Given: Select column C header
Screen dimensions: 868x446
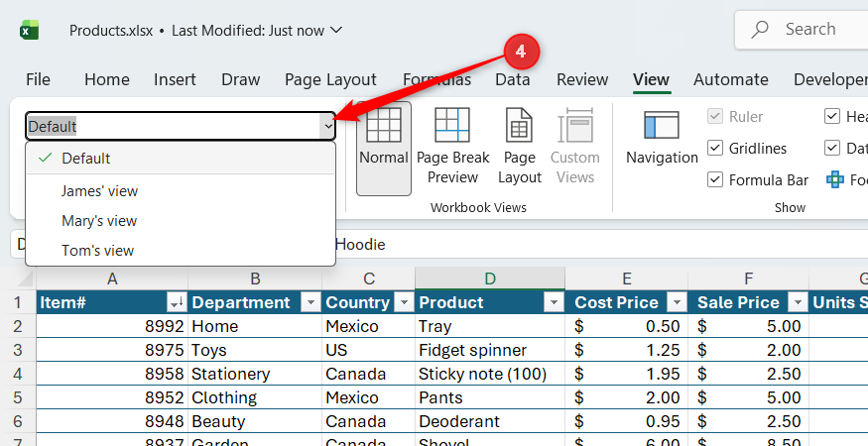Looking at the screenshot, I should [x=369, y=279].
